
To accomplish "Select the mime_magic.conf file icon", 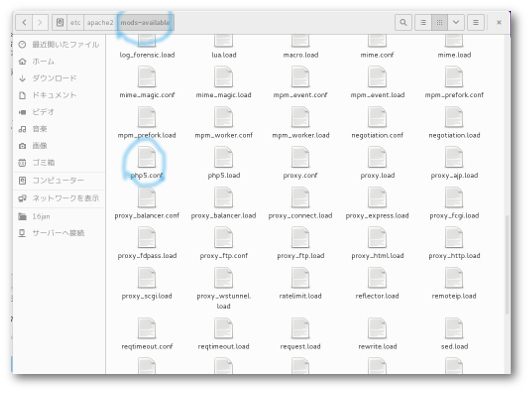I will tap(147, 77).
